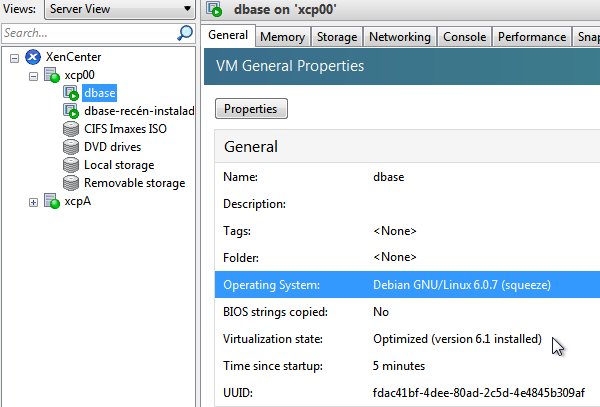Click the xcpA server icon

(x=52, y=201)
